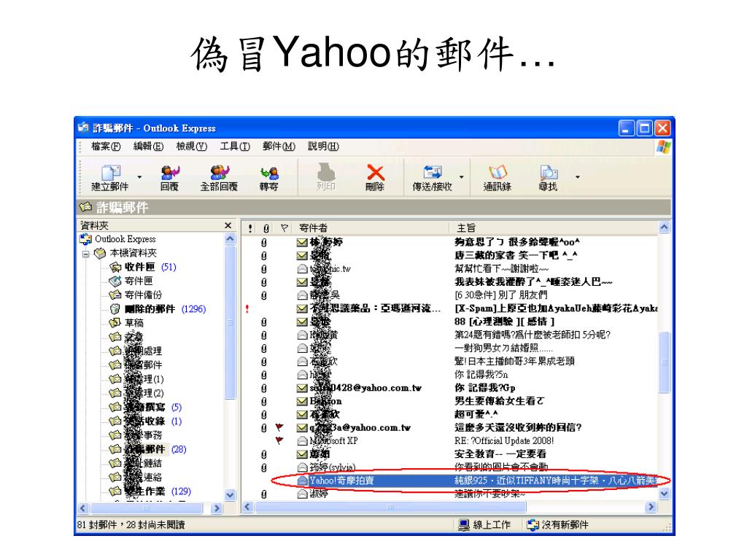Click the red flag on Microsoft XP row
The width and height of the screenshot is (747, 560).
click(279, 441)
